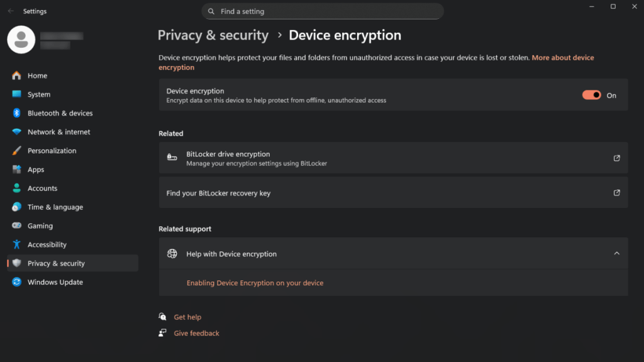Open BitLocker recovery key external link icon

tap(616, 193)
